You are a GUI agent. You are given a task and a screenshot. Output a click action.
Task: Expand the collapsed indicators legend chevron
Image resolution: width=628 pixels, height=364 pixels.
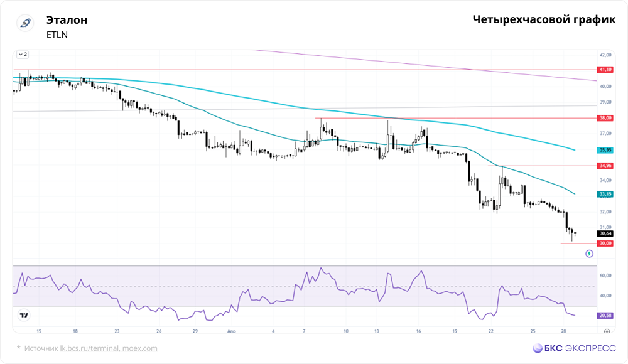[x=23, y=55]
